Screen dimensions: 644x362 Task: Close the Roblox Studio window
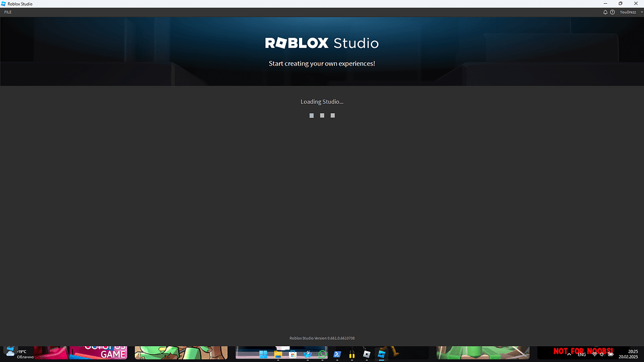[636, 4]
